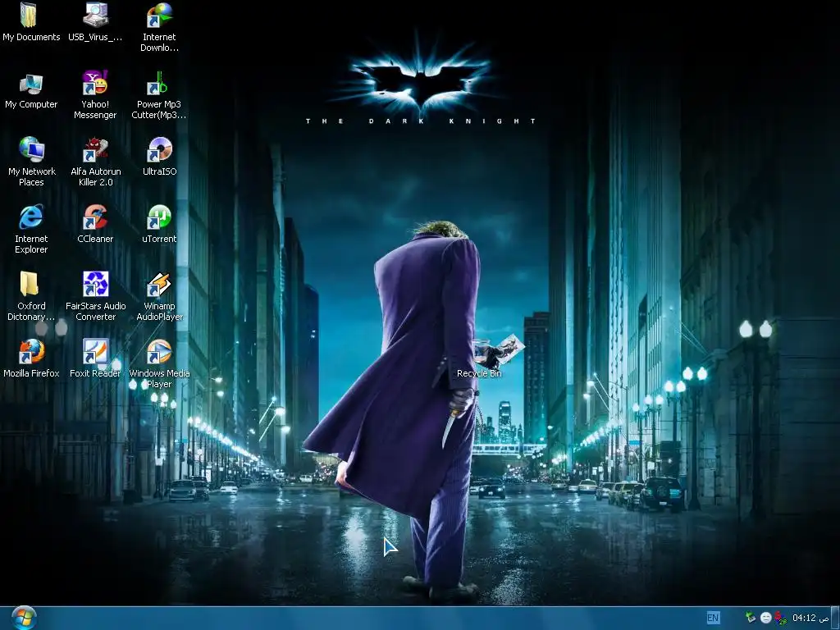Screen dimensions: 840x630
Task: Click the red-blue tray icon with 2B badge
Action: 781,619
